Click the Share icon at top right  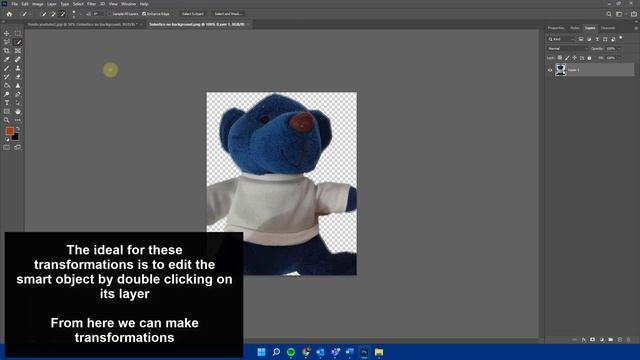pyautogui.click(x=634, y=14)
